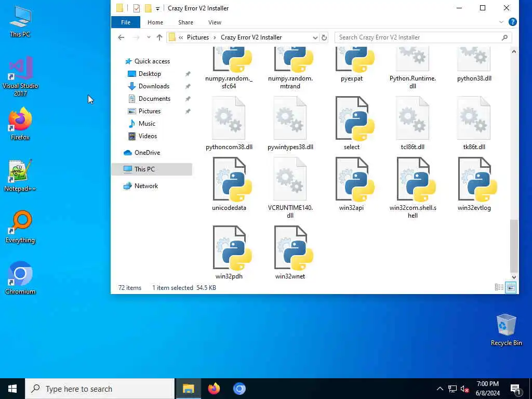Click the Up one level arrow
Image resolution: width=532 pixels, height=399 pixels.
pyautogui.click(x=159, y=37)
